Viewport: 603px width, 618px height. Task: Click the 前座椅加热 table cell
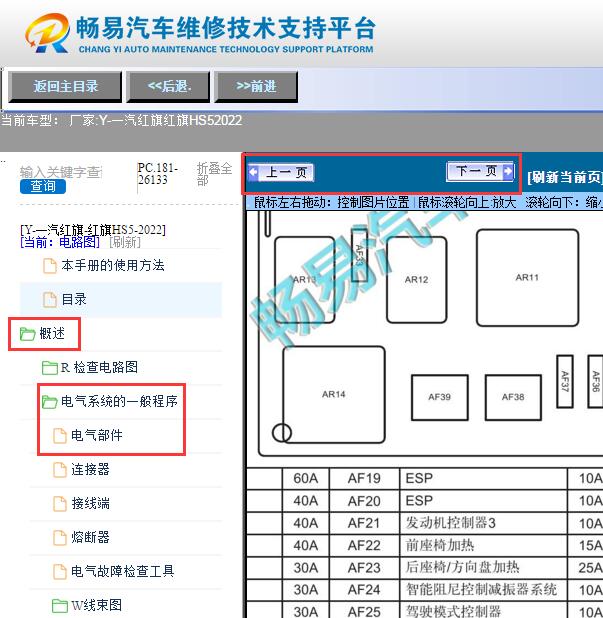(484, 545)
